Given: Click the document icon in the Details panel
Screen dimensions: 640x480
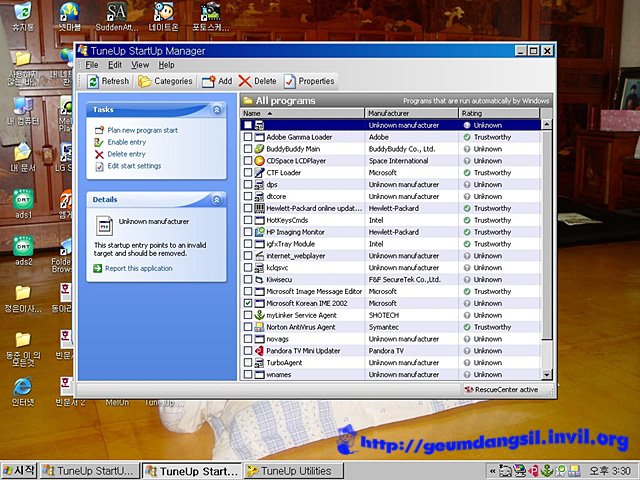Looking at the screenshot, I should coord(104,225).
